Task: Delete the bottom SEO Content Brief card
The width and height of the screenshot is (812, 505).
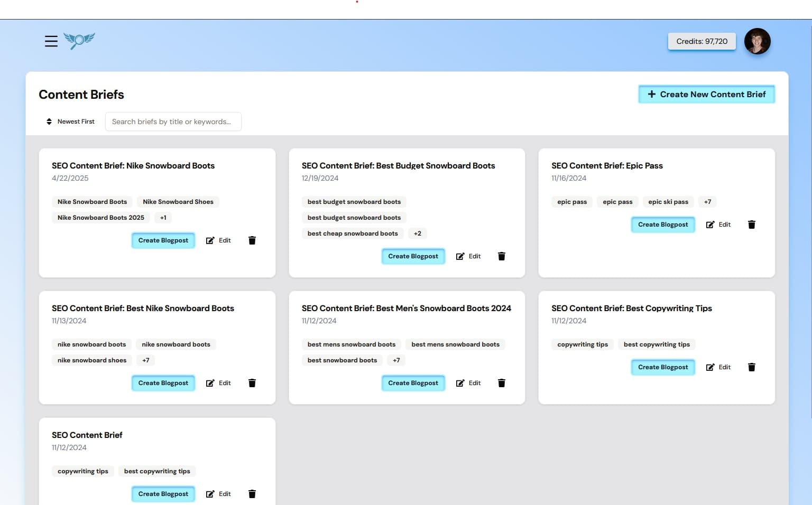Action: [252, 494]
